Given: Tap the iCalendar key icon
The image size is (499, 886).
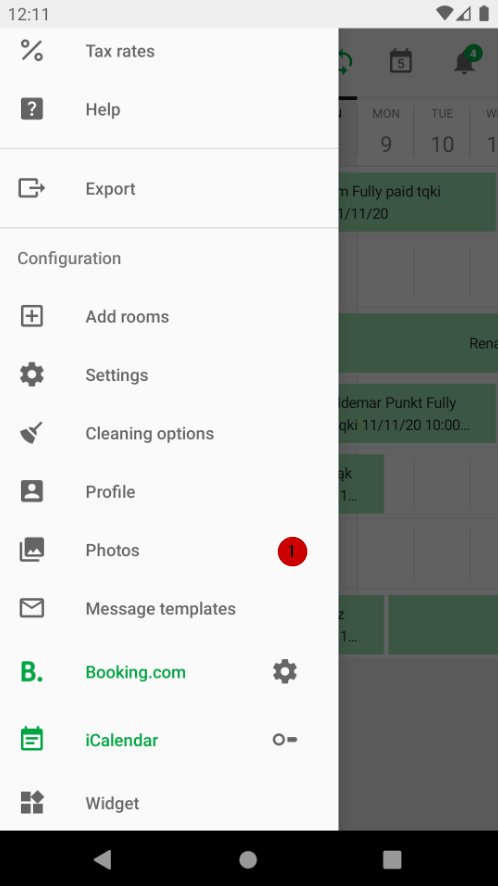Looking at the screenshot, I should 285,740.
